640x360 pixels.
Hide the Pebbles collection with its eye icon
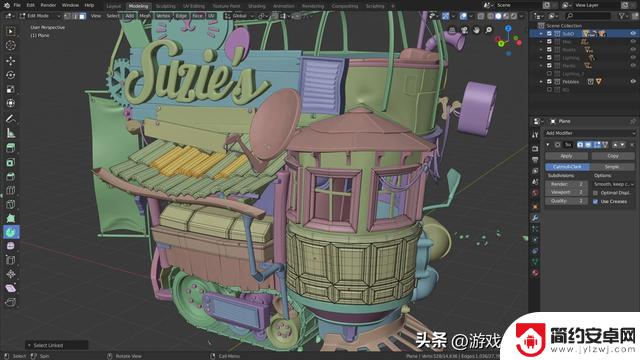coord(633,82)
